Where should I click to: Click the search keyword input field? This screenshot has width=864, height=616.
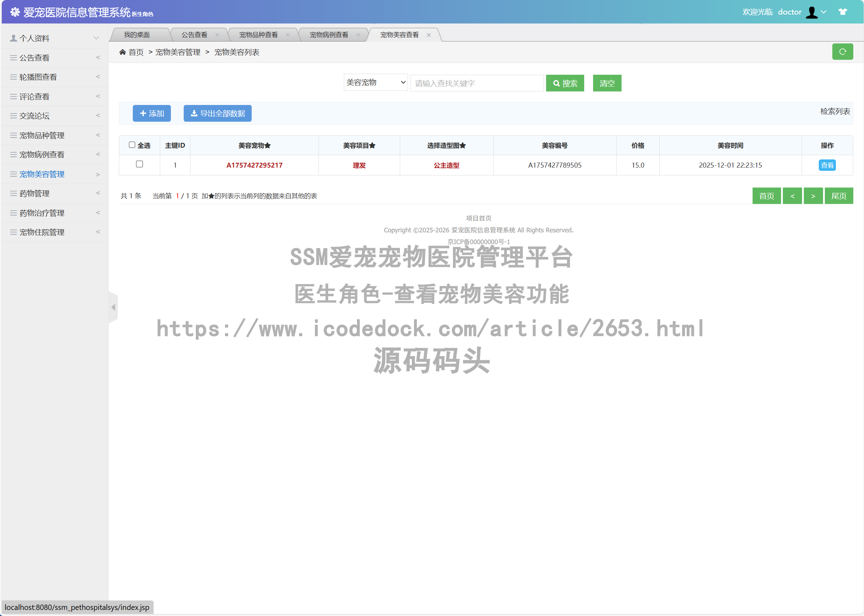(477, 83)
